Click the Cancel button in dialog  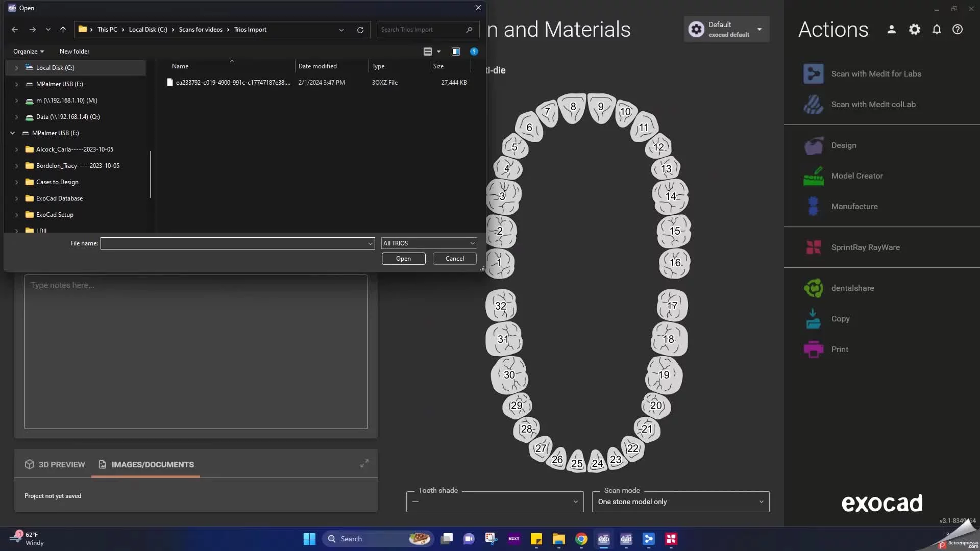pos(454,259)
